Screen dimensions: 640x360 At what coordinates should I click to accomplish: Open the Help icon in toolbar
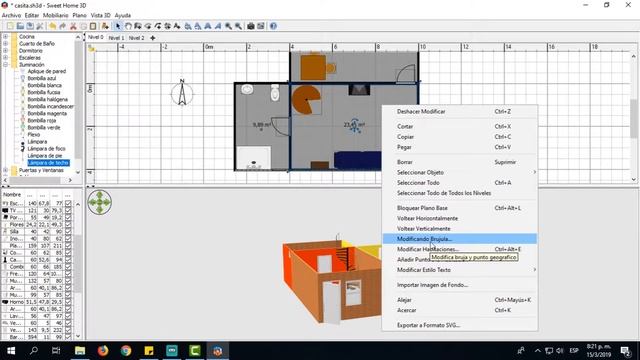(x=273, y=26)
